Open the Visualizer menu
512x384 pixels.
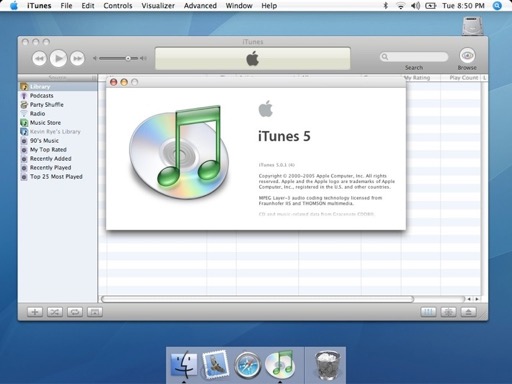[x=158, y=6]
